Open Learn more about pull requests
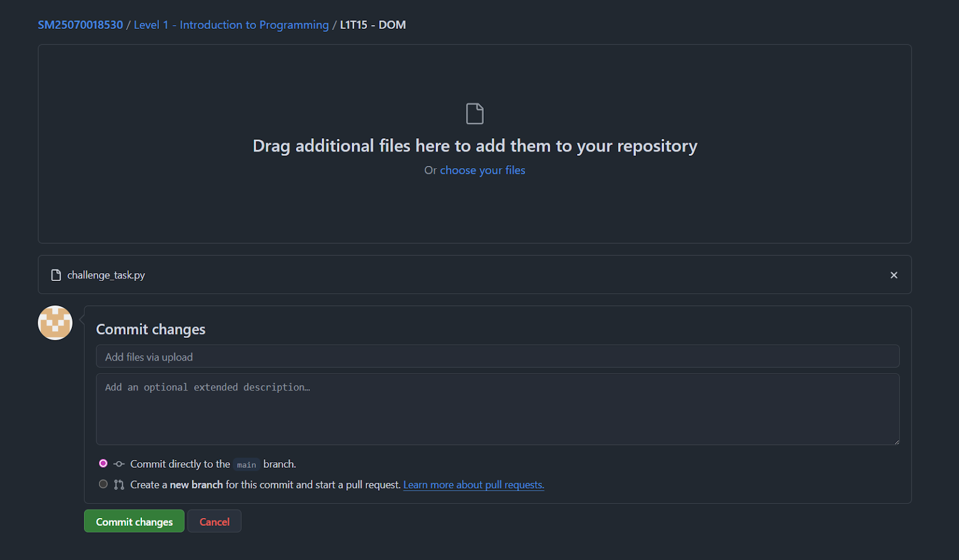Screen dimensions: 959x560 point(473,485)
